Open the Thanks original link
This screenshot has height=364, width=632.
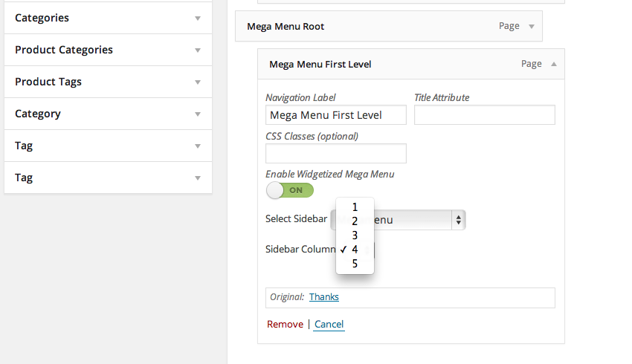point(323,296)
